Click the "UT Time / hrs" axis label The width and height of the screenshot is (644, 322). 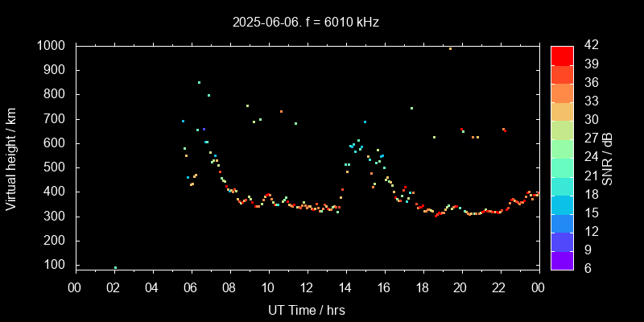[307, 310]
